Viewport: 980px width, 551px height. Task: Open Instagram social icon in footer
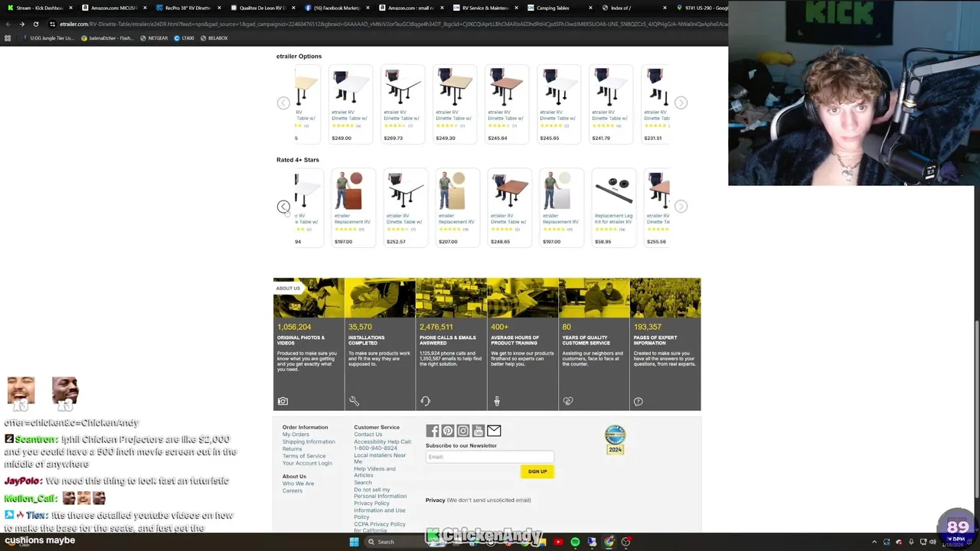(x=463, y=431)
